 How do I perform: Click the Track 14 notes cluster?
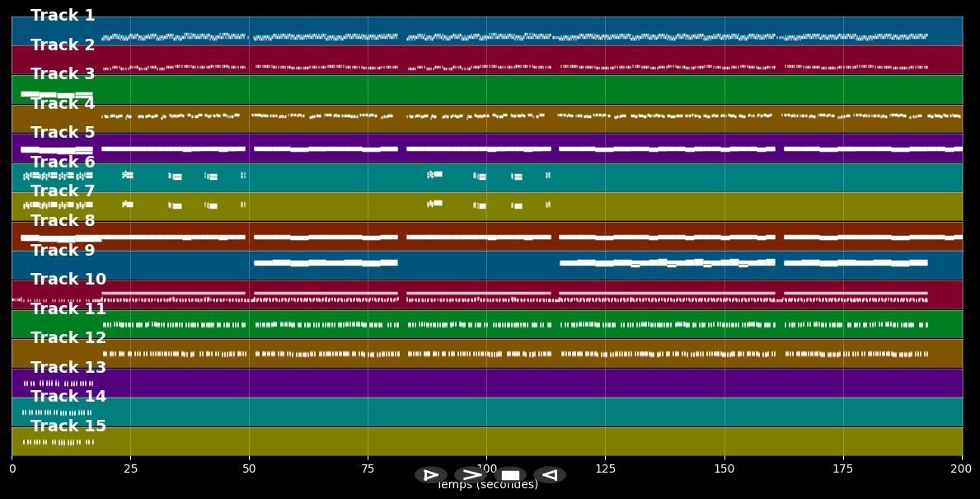tap(57, 412)
